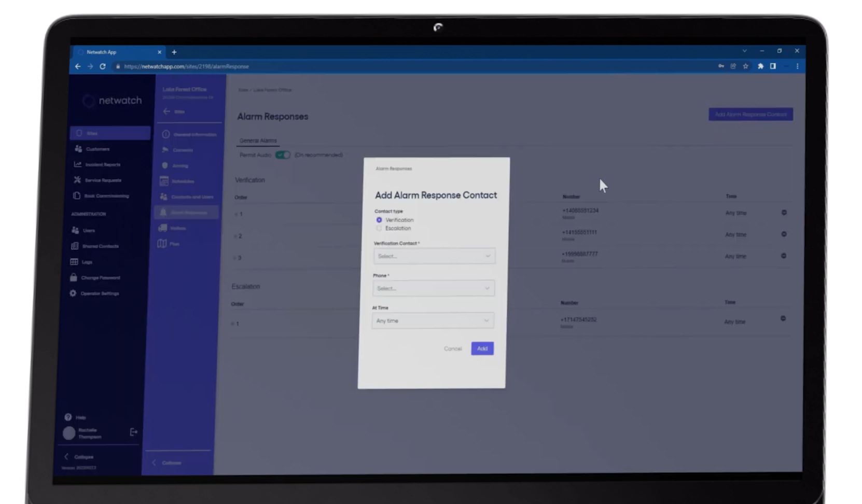Open the Verification Contact dropdown
This screenshot has width=862, height=504.
[434, 256]
